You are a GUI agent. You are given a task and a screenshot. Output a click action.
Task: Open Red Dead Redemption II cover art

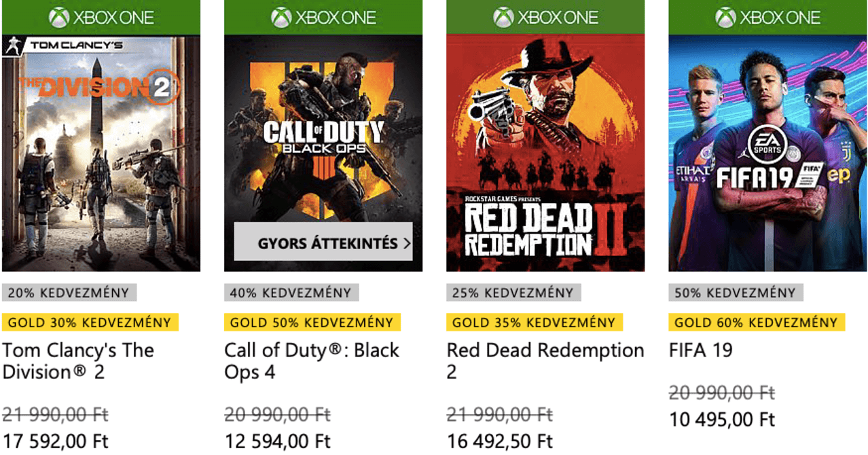[545, 153]
